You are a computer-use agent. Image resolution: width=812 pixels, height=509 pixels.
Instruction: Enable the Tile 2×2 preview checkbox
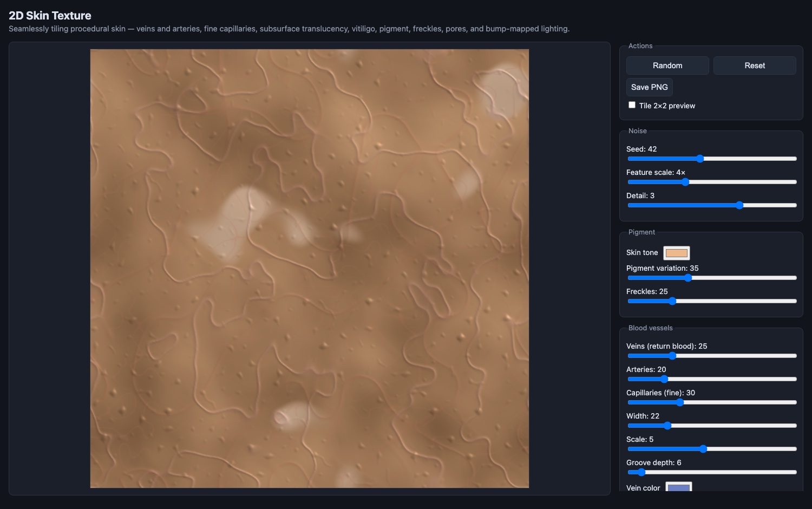coord(632,105)
